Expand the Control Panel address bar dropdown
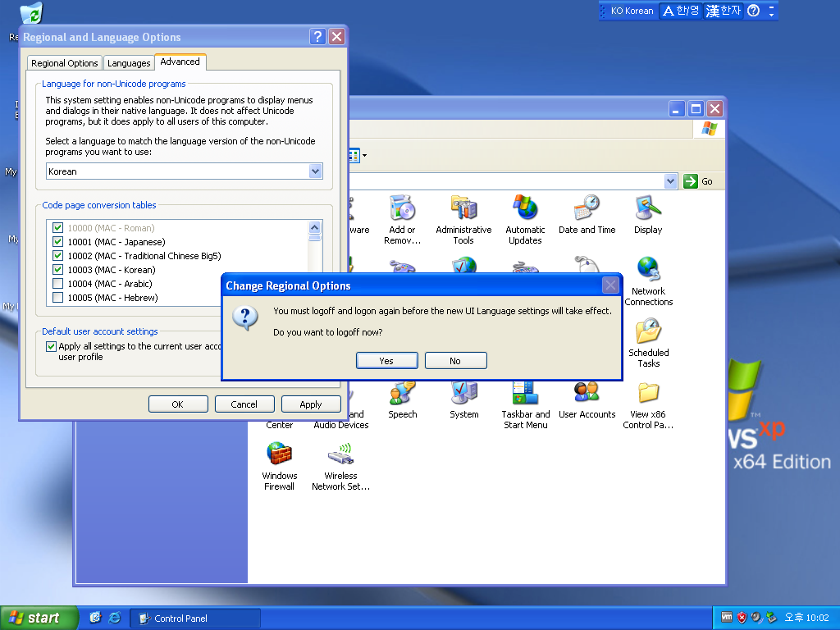840x630 pixels. (670, 181)
